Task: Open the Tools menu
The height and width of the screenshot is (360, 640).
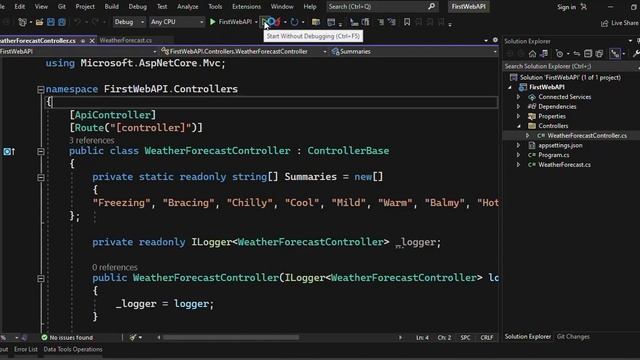Action: pos(215,7)
